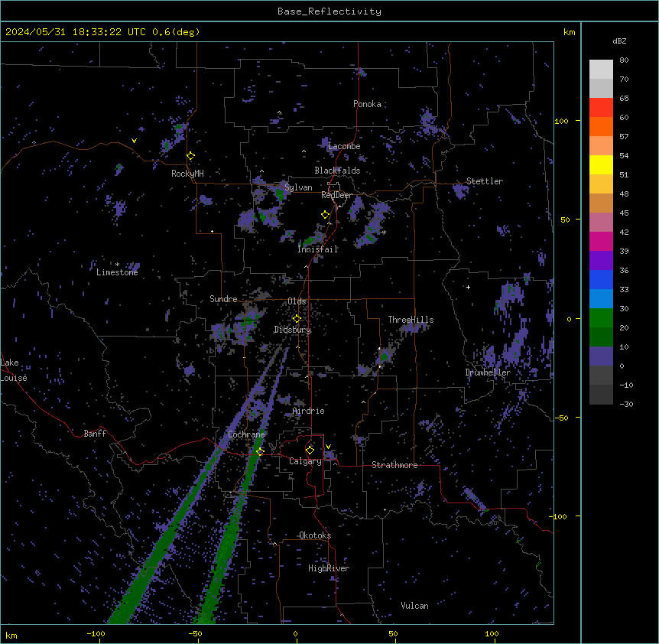Click the ThreeHills label
This screenshot has width=659, height=644.
(411, 320)
